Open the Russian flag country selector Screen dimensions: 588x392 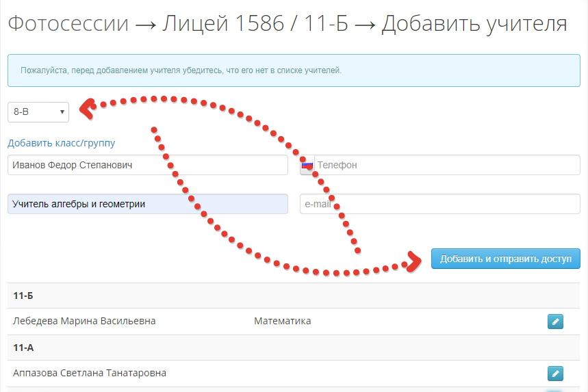(307, 165)
